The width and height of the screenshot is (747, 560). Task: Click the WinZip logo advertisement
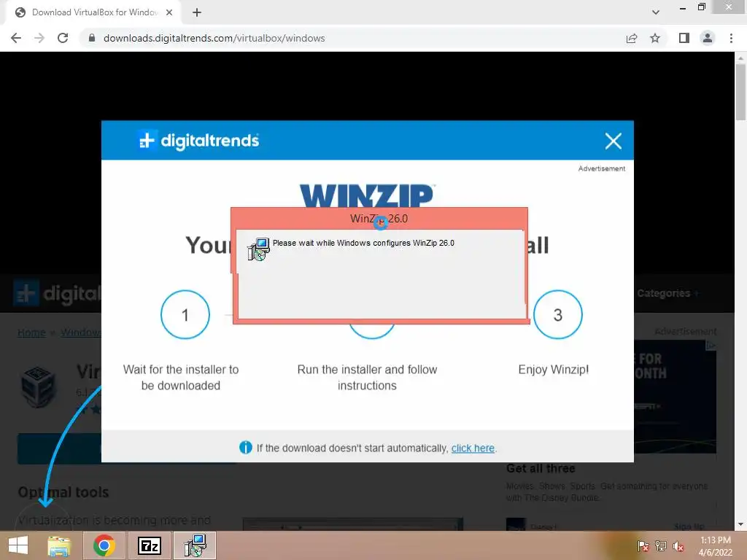367,195
